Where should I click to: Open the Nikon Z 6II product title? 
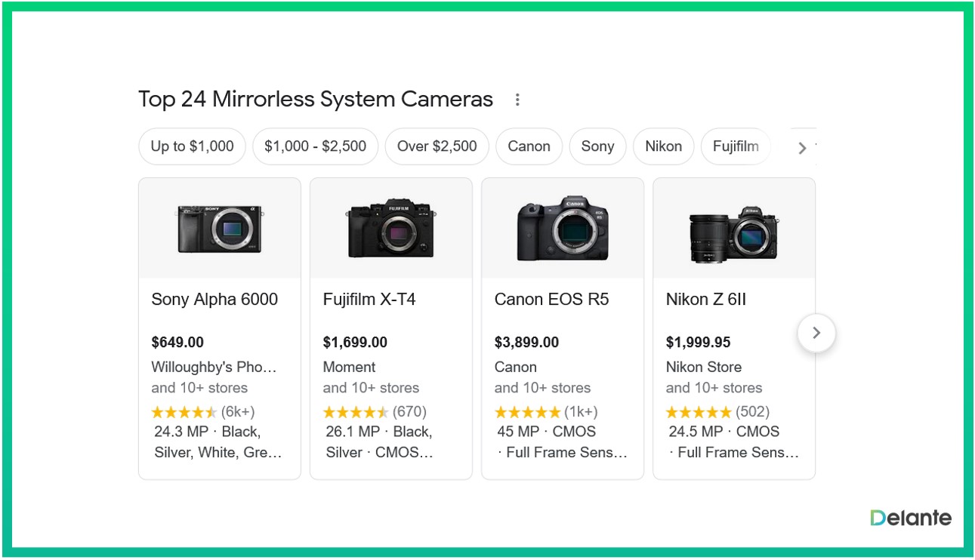[705, 300]
